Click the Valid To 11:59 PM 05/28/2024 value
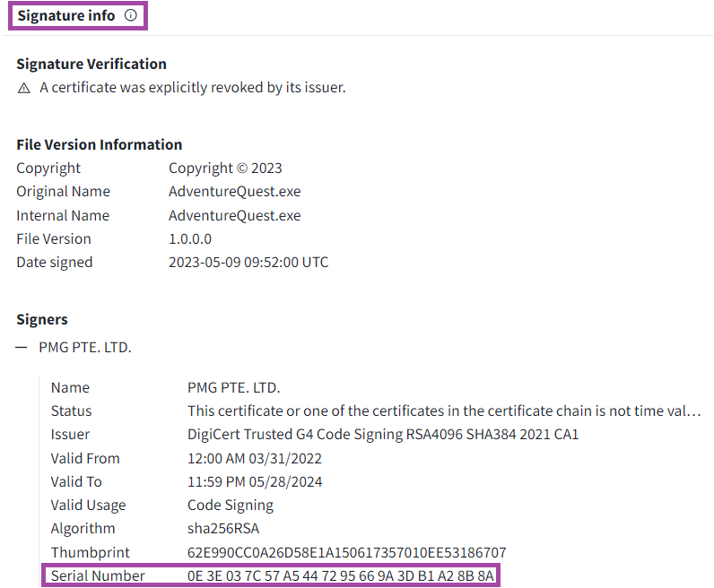 (255, 481)
